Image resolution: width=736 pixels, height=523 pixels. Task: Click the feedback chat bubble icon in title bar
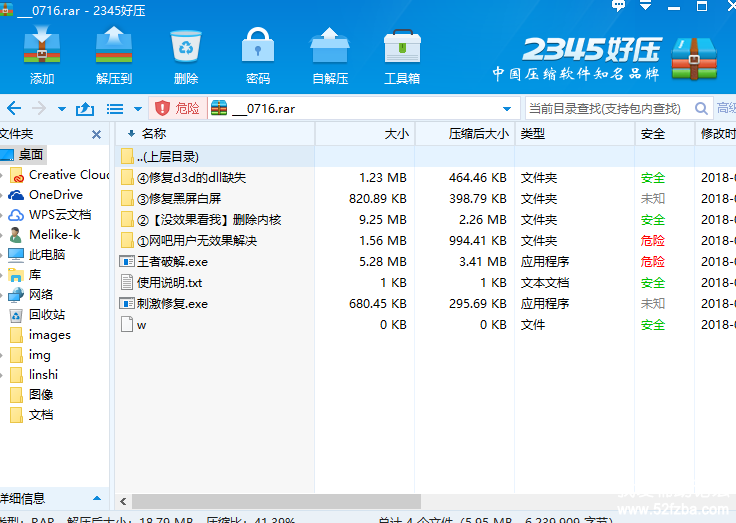(618, 6)
